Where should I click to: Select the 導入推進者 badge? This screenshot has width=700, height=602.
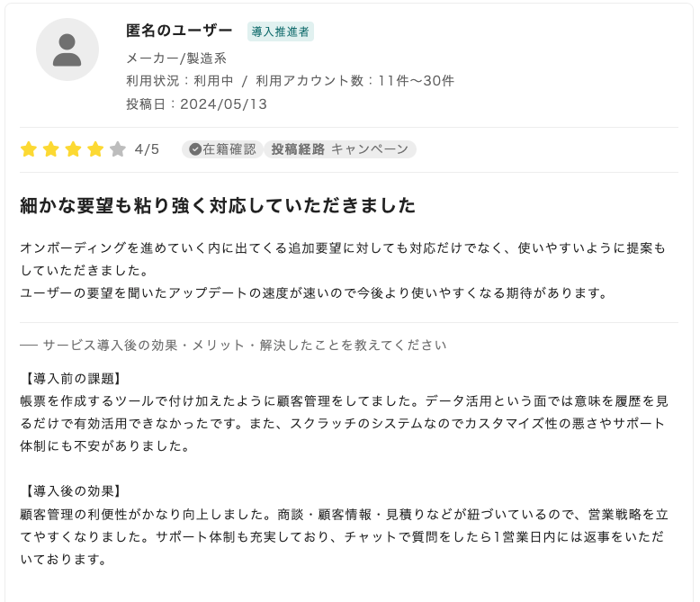(281, 31)
